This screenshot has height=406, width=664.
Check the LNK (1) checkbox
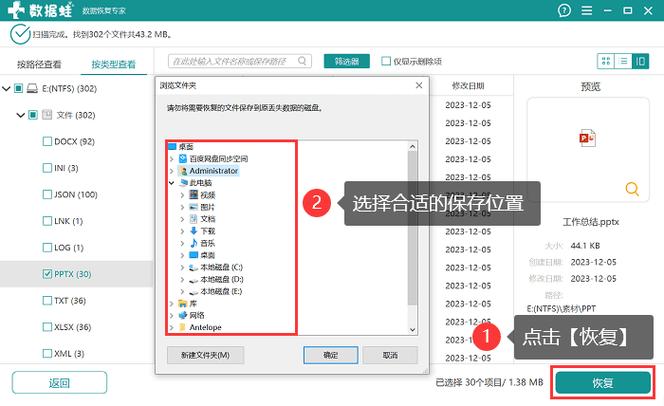coord(47,221)
